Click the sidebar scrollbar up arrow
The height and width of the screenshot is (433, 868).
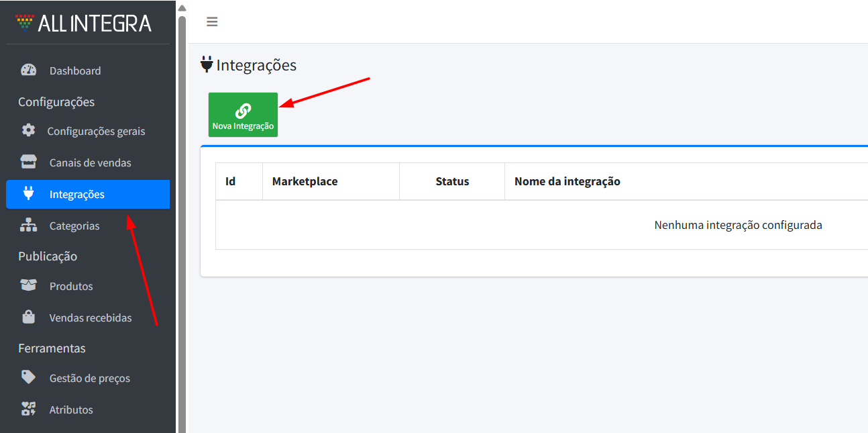coord(182,7)
